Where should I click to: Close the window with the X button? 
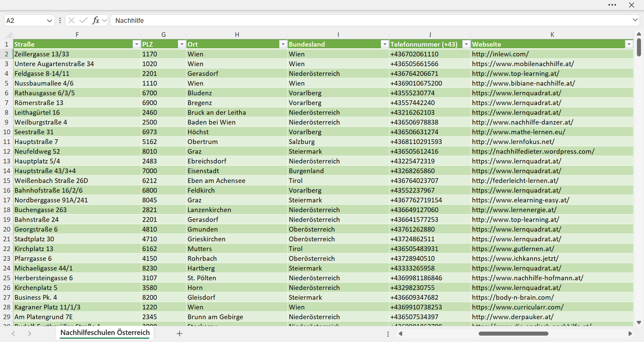point(631,5)
